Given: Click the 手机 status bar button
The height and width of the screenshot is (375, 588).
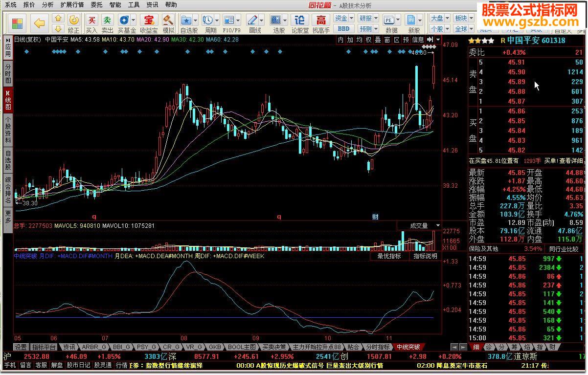Looking at the screenshot, I should [x=10, y=365].
